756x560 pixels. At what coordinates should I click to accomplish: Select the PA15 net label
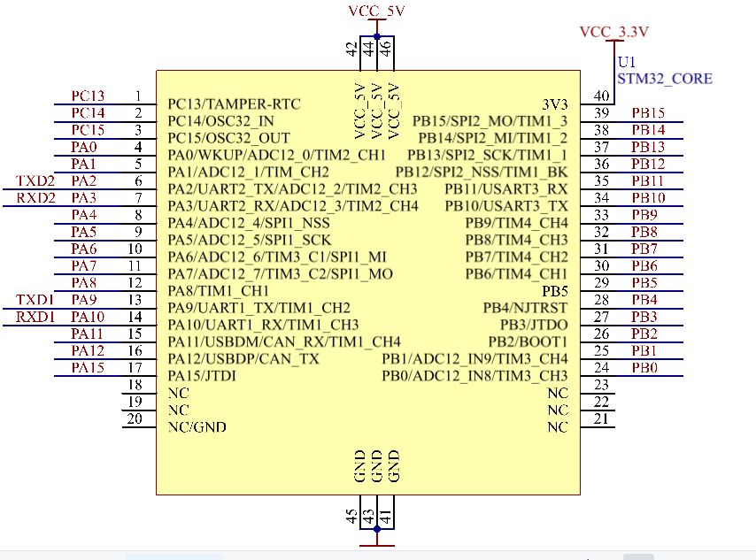[x=88, y=368]
